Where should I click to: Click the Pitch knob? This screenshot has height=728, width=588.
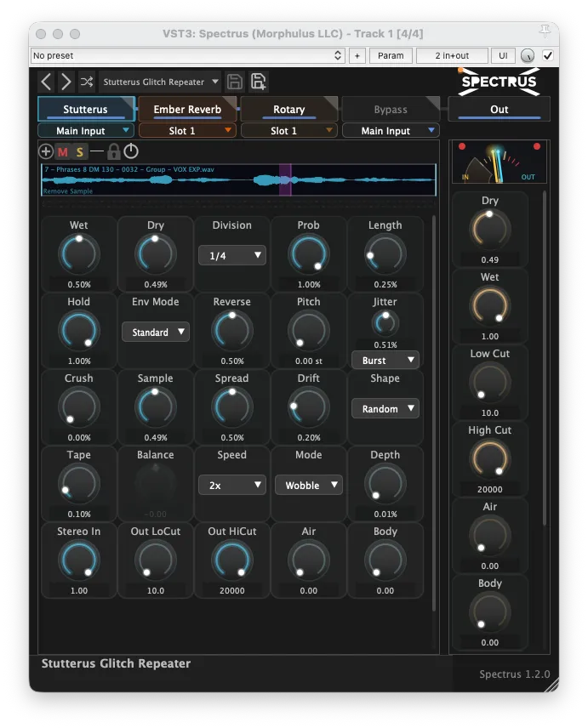point(309,331)
